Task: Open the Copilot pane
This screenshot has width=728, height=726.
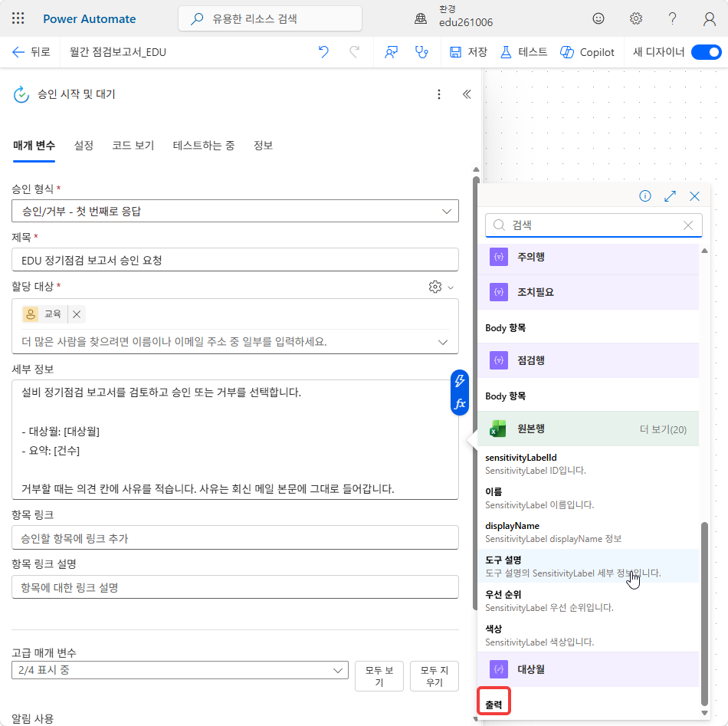Action: point(587,52)
